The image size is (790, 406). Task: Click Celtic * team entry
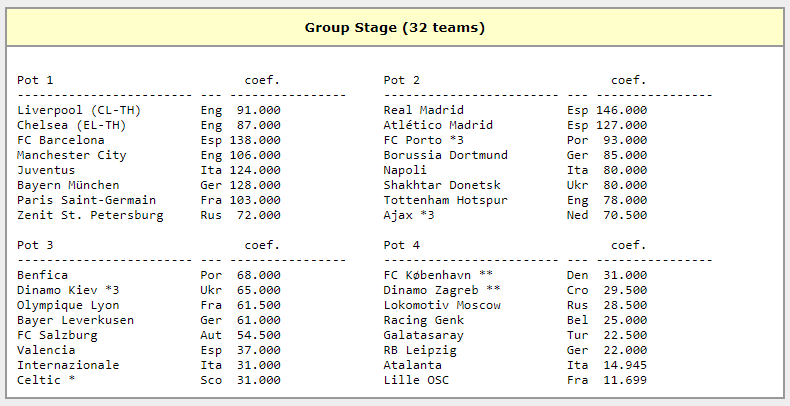click(46, 380)
